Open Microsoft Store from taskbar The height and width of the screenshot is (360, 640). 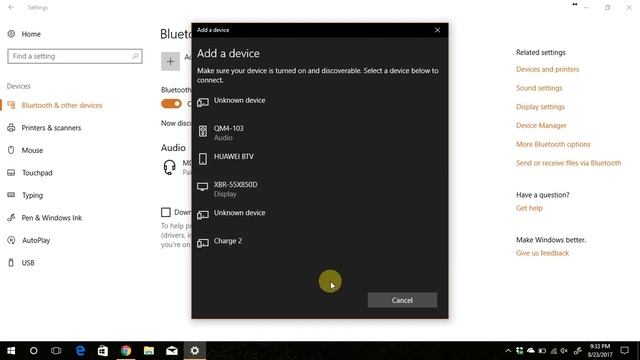click(x=103, y=351)
